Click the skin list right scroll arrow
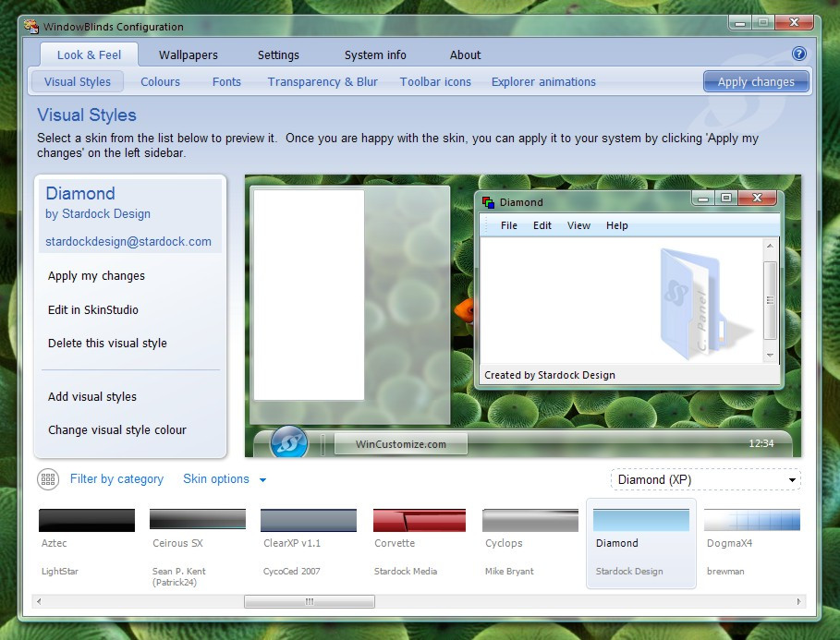This screenshot has width=840, height=640. [x=798, y=601]
